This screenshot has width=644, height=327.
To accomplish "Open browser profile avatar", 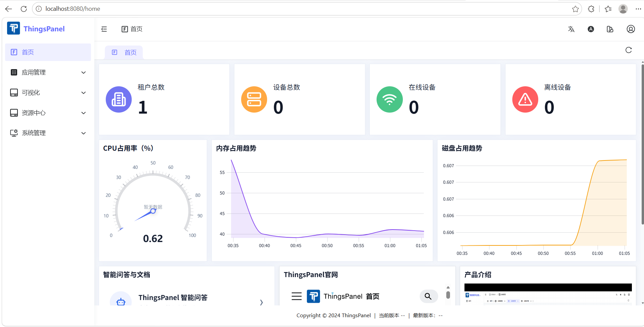I will click(623, 9).
